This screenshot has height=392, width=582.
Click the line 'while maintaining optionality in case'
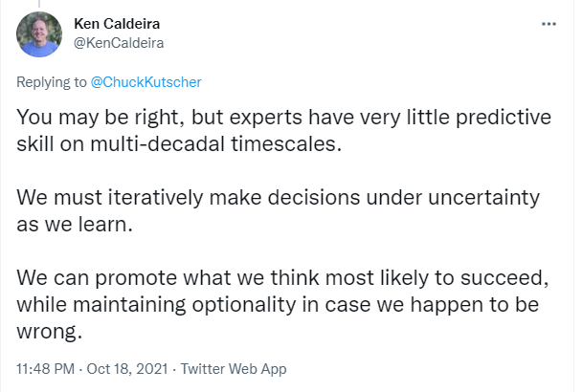coord(278,304)
